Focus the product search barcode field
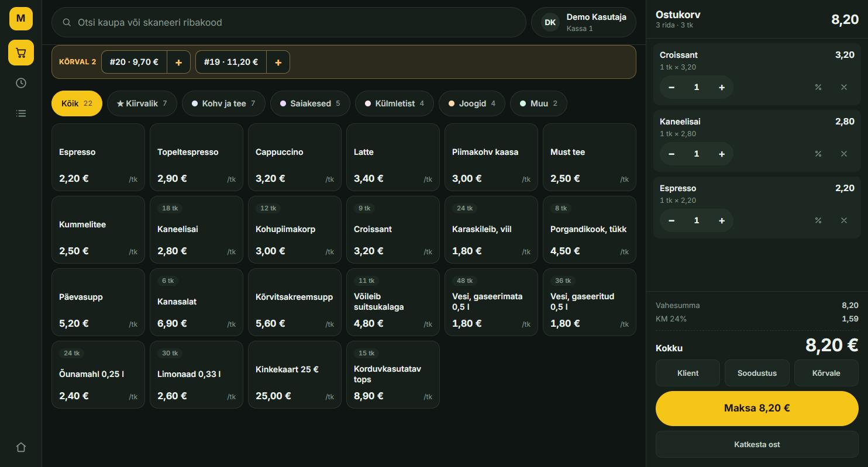This screenshot has width=868, height=467. click(289, 22)
